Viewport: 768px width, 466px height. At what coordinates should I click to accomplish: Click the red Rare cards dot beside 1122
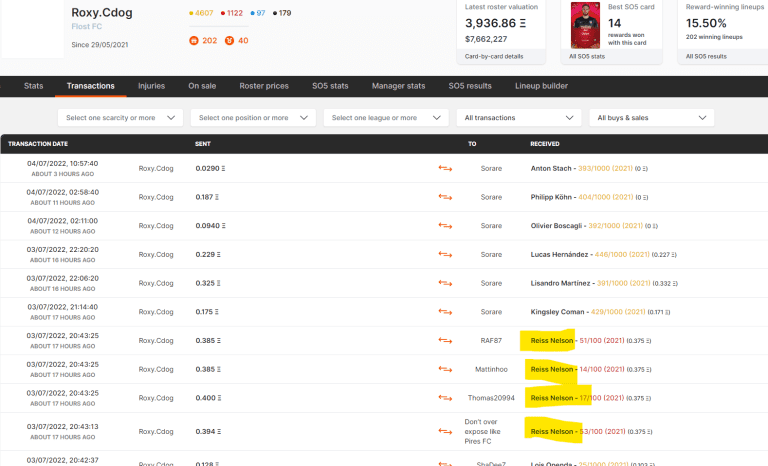pyautogui.click(x=223, y=13)
